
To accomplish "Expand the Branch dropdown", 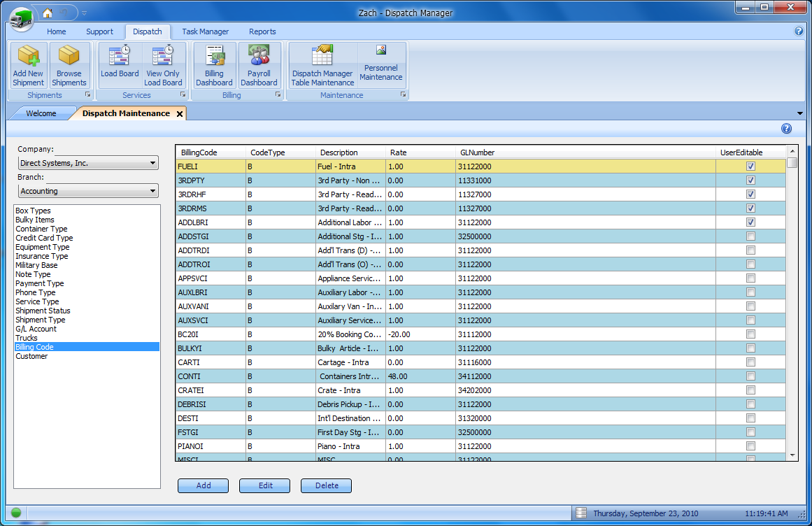I will coord(153,192).
